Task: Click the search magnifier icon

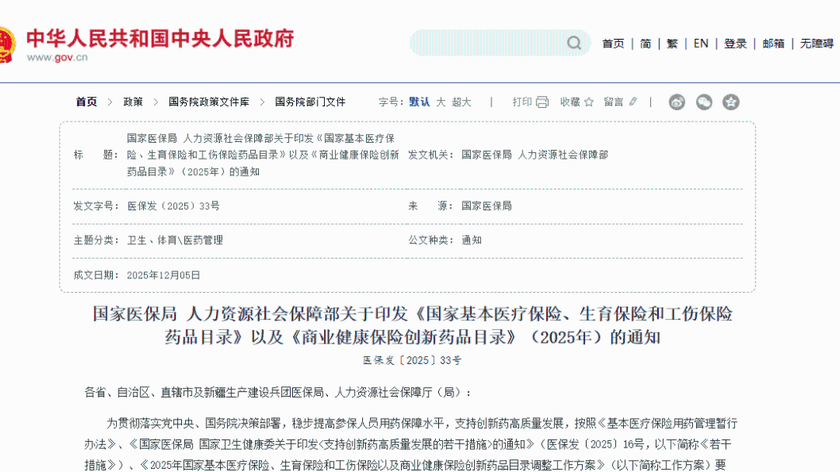Action: coord(574,43)
